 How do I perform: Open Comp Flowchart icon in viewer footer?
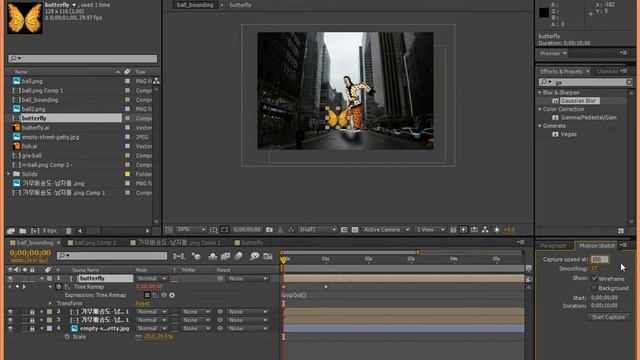tap(485, 230)
